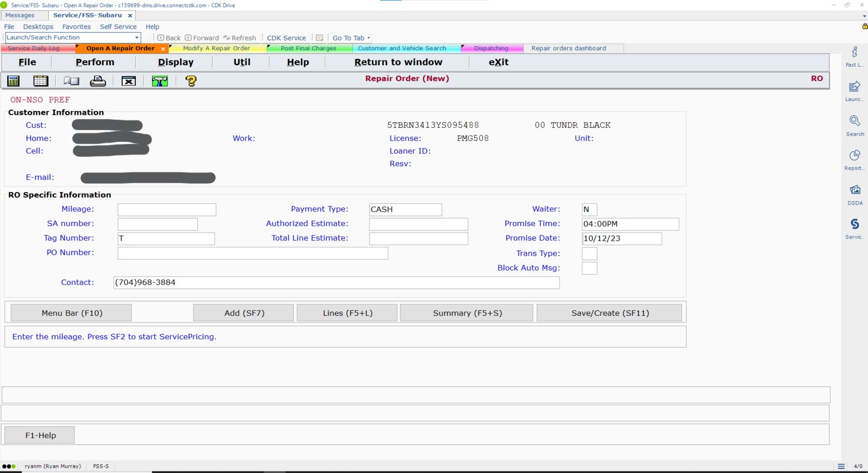This screenshot has width=868, height=473.
Task: Expand the tab list arrow at top right
Action: click(x=864, y=16)
